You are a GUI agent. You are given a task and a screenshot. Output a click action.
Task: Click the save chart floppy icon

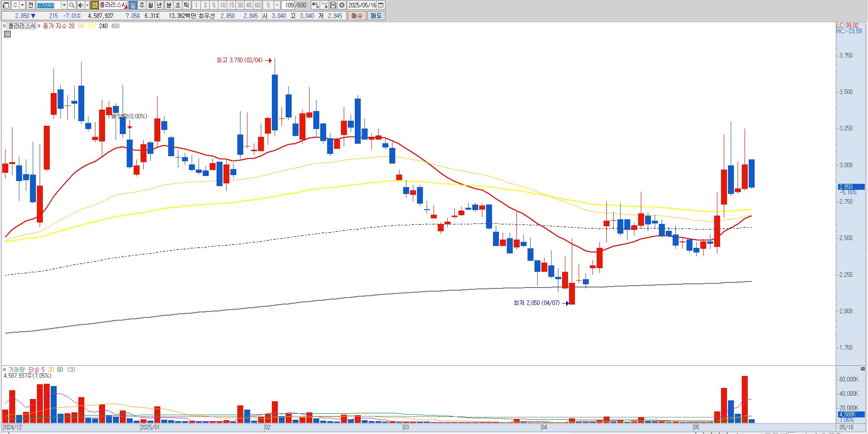pyautogui.click(x=333, y=5)
